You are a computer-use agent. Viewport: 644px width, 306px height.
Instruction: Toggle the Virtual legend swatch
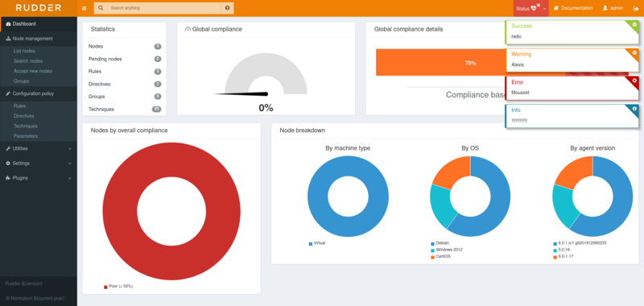click(x=311, y=243)
